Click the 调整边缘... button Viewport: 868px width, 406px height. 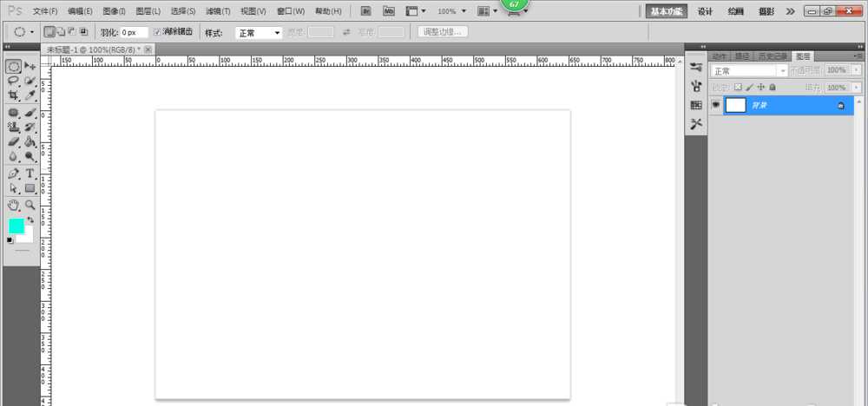[x=443, y=32]
